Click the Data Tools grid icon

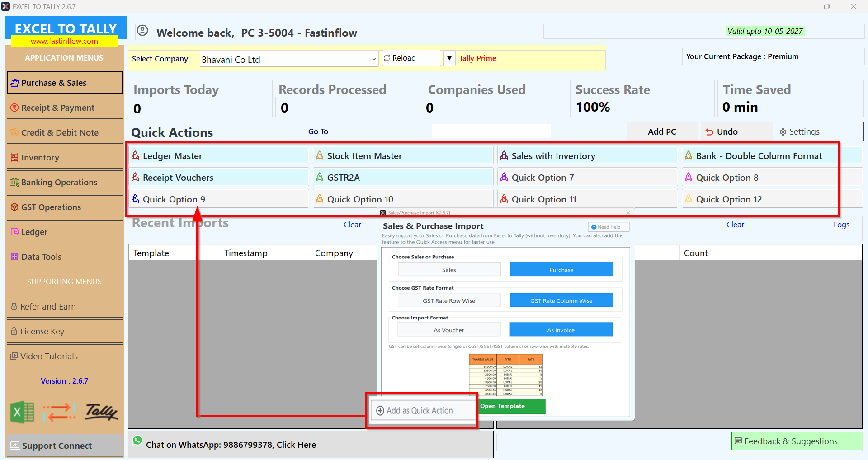click(x=14, y=257)
